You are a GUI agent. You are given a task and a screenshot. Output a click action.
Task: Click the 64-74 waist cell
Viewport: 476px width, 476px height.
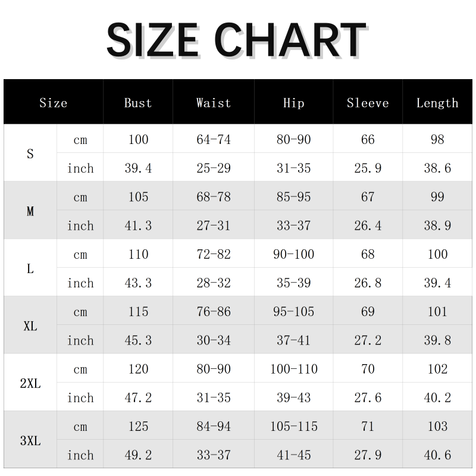(214, 140)
